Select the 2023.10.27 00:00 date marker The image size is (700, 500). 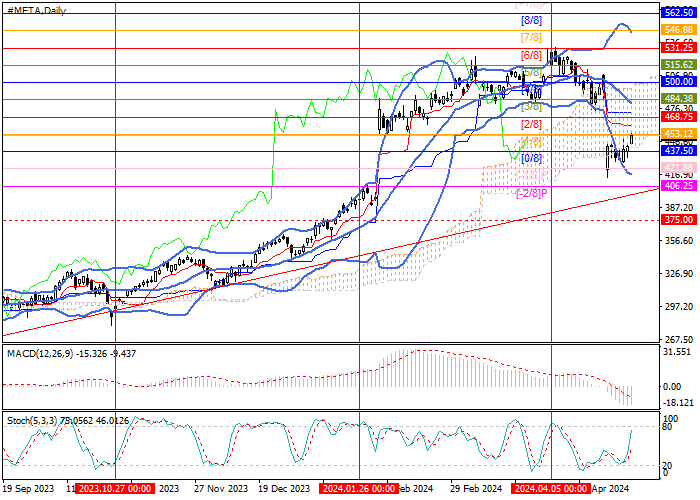[x=115, y=489]
